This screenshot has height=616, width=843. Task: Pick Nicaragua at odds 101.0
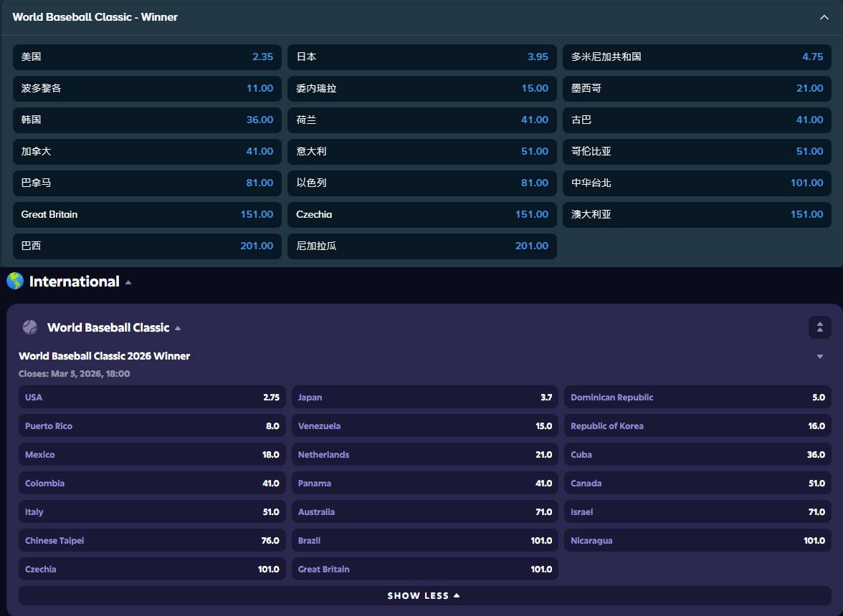click(x=697, y=541)
